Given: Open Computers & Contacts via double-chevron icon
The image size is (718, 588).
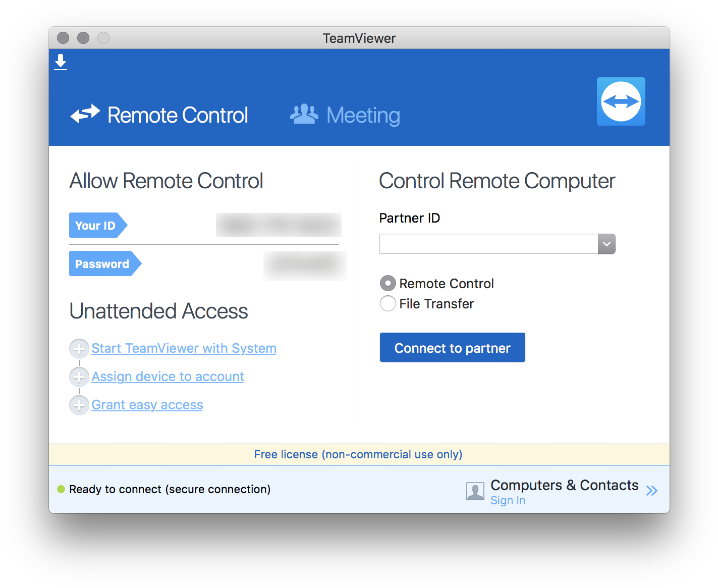Looking at the screenshot, I should click(652, 490).
